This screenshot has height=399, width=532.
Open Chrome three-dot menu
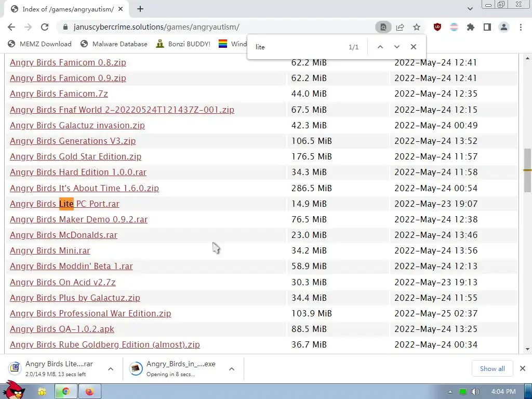pyautogui.click(x=521, y=27)
